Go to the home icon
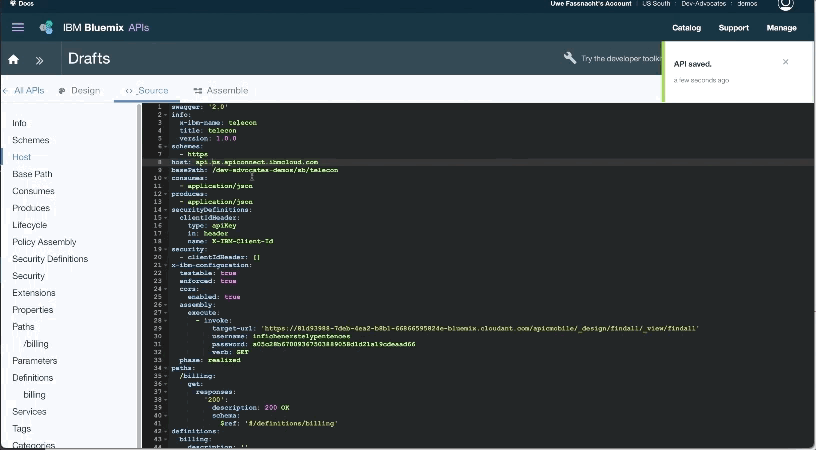This screenshot has width=816, height=450. click(x=14, y=59)
